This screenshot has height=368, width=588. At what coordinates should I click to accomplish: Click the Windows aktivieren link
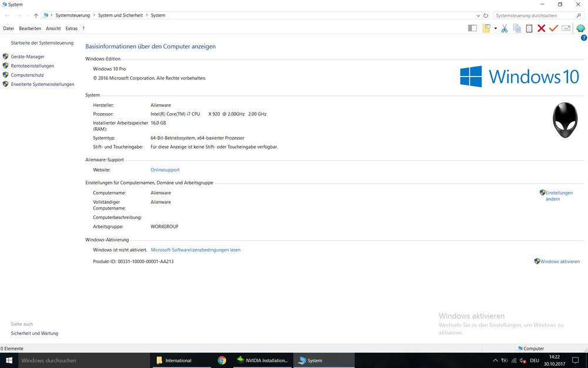click(560, 261)
